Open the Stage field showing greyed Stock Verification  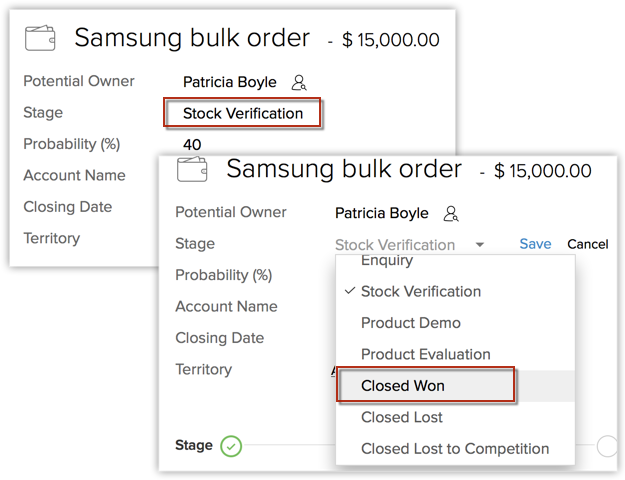(x=395, y=245)
